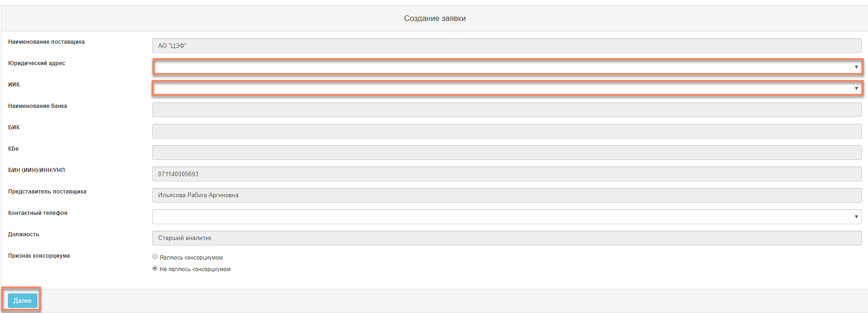Select the Не являюсь консорциумом radio button
Viewport: 868px width, 313px height.
click(155, 268)
